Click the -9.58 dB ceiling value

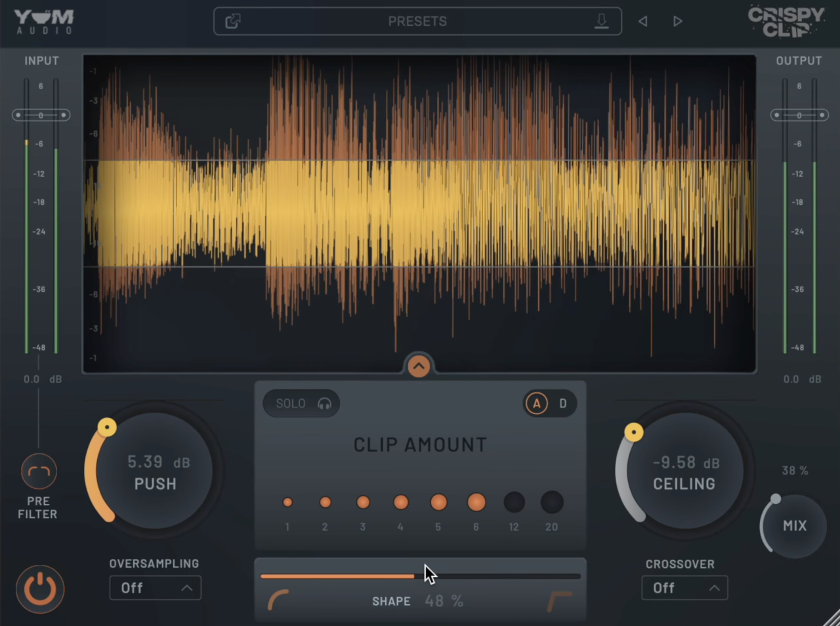[x=686, y=463]
